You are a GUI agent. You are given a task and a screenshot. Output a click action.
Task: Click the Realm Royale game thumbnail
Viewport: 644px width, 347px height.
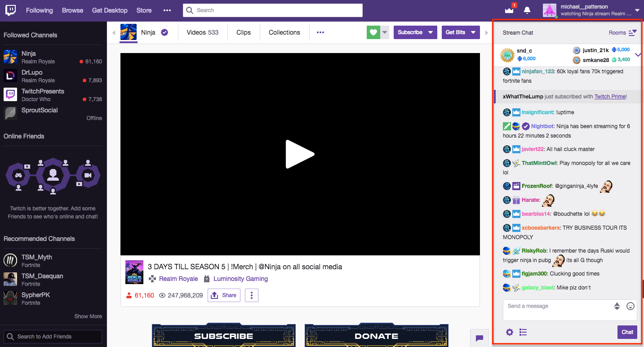click(x=134, y=272)
